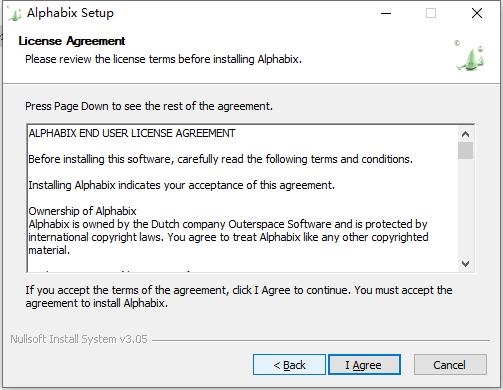Click the 'Alphabix Setup' window title text
This screenshot has width=503, height=390.
[70, 13]
